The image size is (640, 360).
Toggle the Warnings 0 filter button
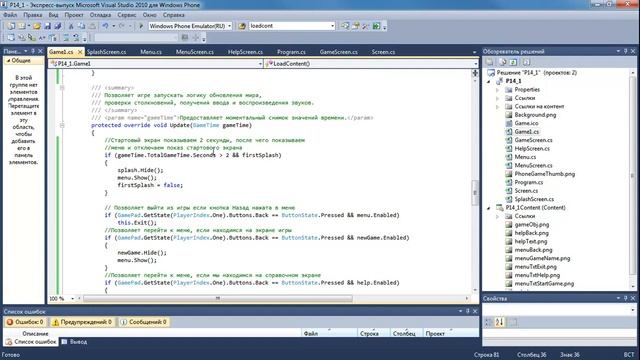tap(82, 322)
